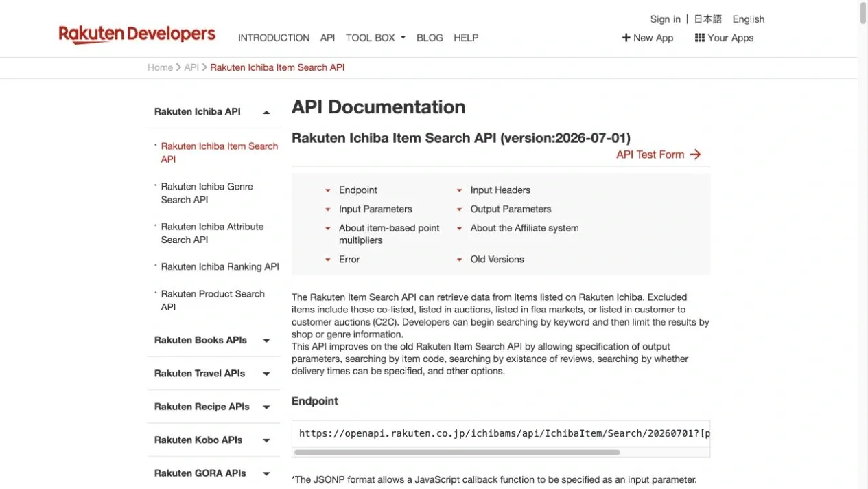
Task: Go to Home in the breadcrumb
Action: 160,67
